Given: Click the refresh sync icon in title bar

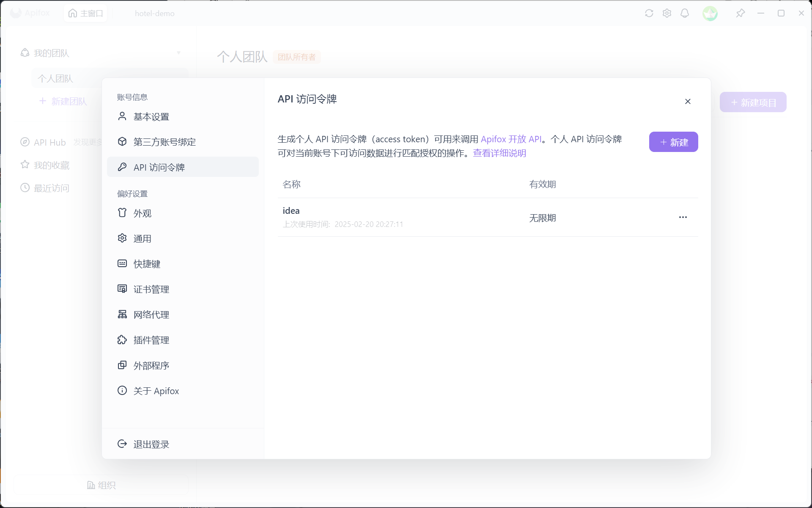Looking at the screenshot, I should pos(649,13).
